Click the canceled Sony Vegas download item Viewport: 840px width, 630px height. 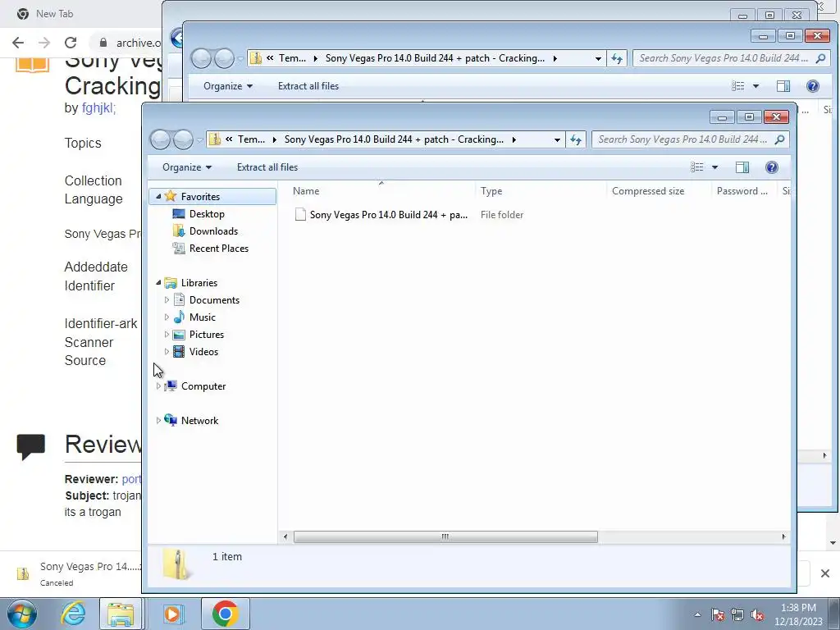(78, 573)
